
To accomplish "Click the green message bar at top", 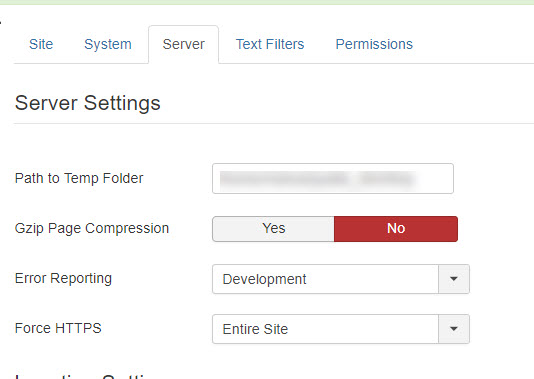I will [267, 2].
